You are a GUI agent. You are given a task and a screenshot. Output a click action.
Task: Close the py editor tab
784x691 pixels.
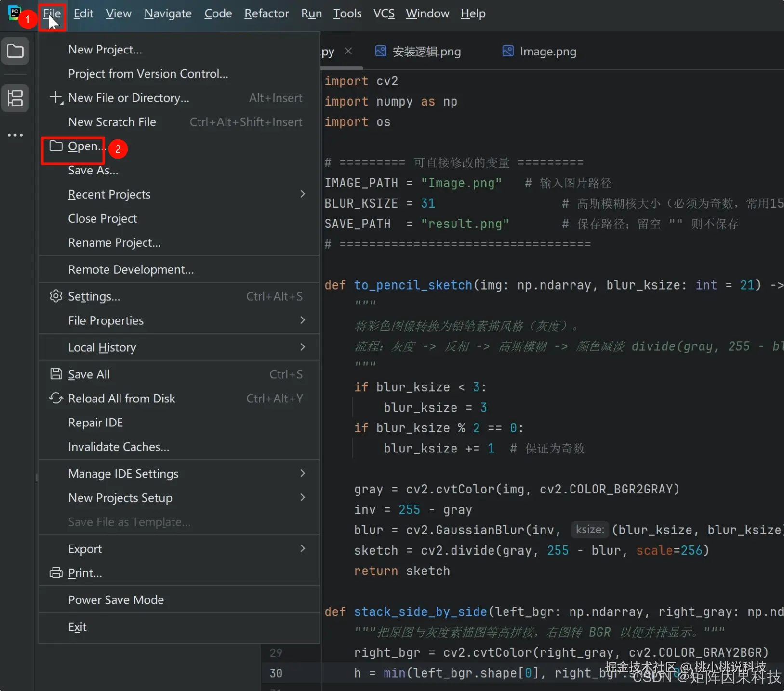point(348,51)
